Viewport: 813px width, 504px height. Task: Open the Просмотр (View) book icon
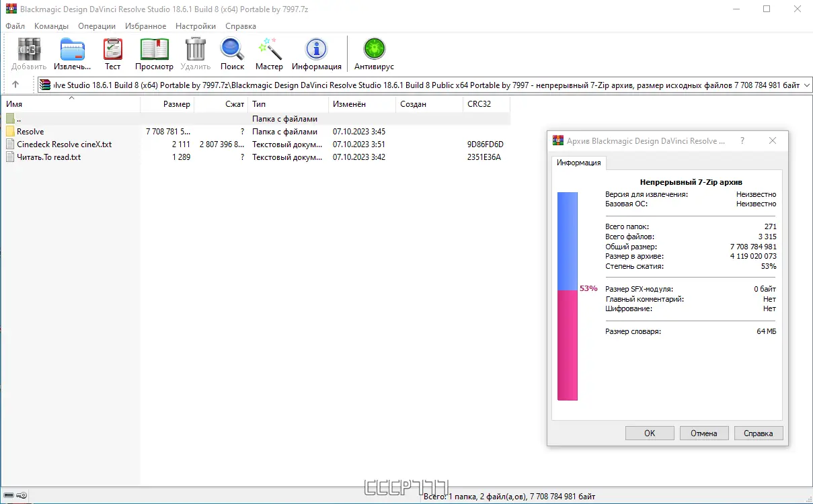[154, 53]
